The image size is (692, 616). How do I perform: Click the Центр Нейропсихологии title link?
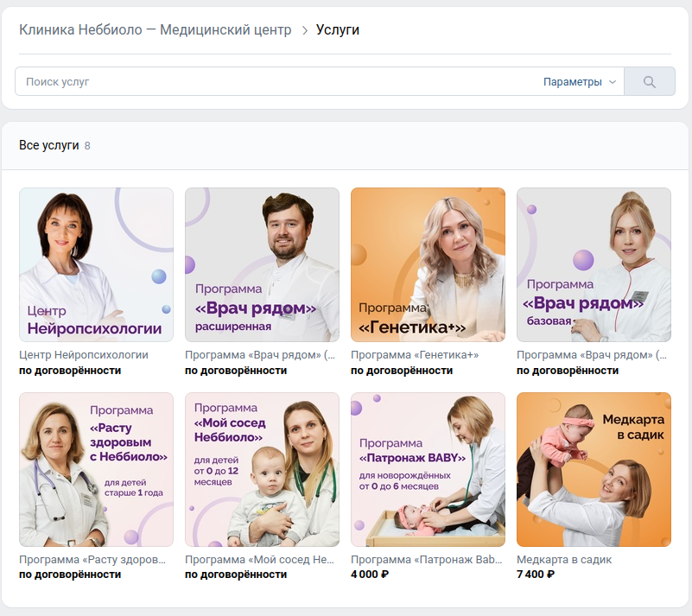(84, 355)
